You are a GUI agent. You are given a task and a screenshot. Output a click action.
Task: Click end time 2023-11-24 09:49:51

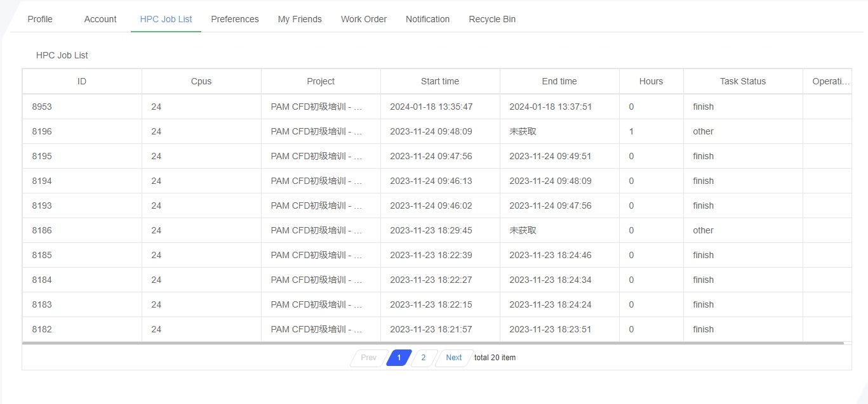pos(551,156)
